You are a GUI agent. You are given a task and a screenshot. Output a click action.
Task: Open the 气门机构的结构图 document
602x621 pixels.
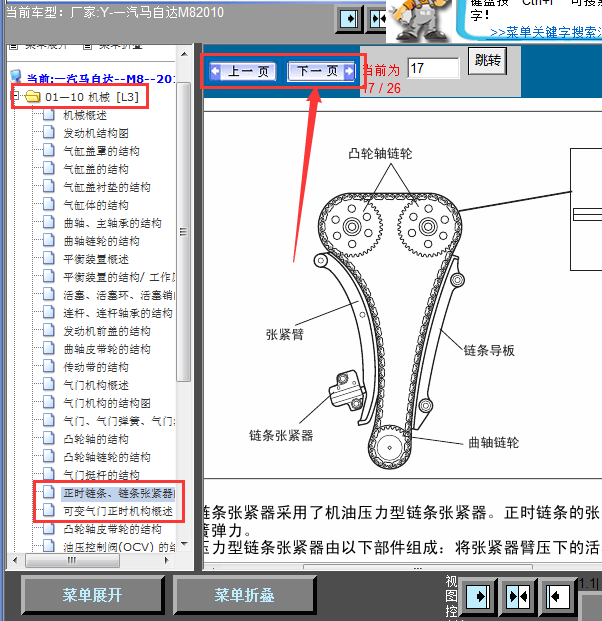click(x=107, y=403)
